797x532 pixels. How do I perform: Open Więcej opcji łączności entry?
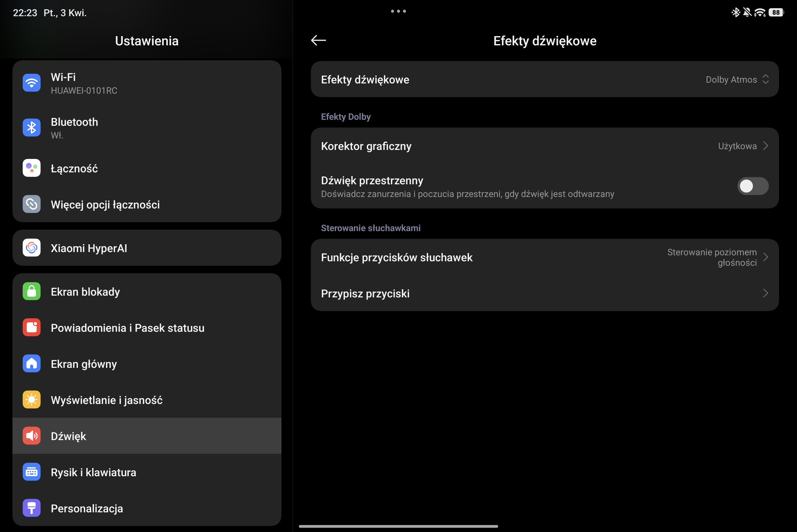[x=105, y=204]
